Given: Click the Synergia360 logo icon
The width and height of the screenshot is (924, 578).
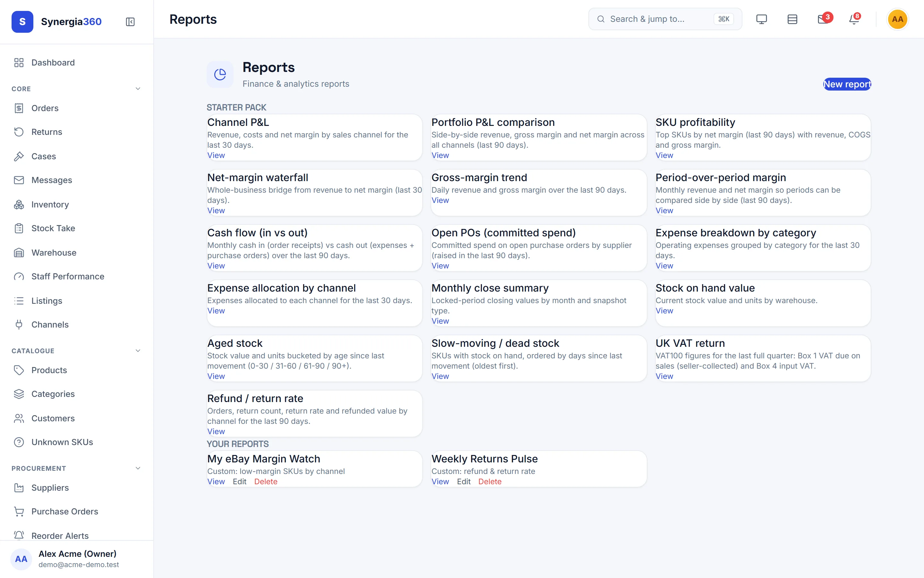Looking at the screenshot, I should 22,22.
